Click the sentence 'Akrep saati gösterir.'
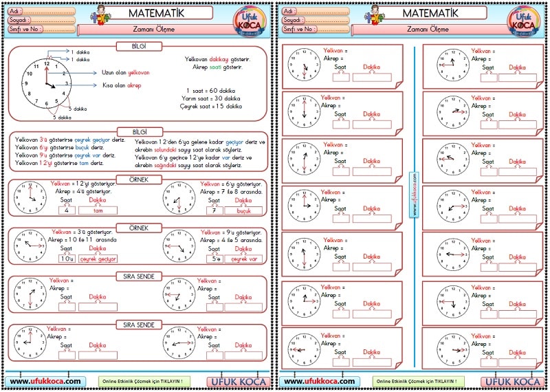This screenshot has width=550, height=392. tap(217, 67)
